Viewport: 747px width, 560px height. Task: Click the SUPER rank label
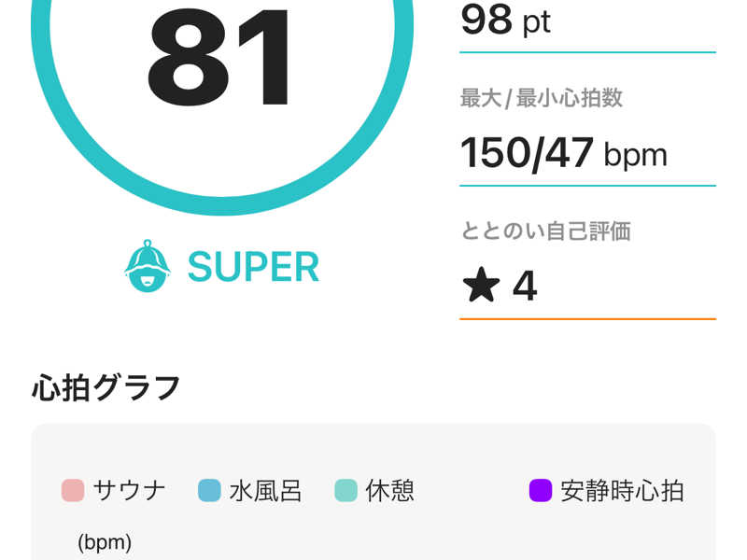click(x=253, y=267)
